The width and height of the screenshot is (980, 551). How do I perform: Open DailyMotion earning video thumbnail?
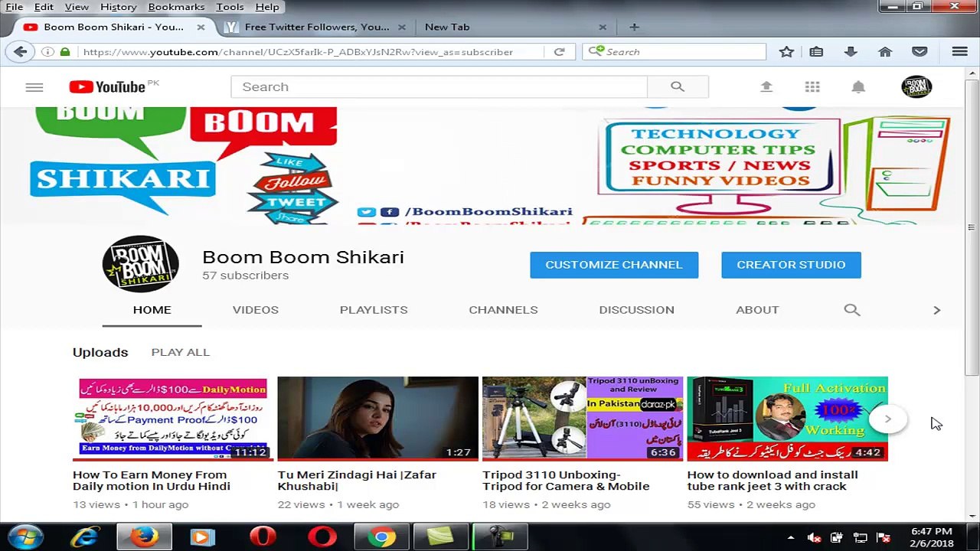click(x=173, y=419)
